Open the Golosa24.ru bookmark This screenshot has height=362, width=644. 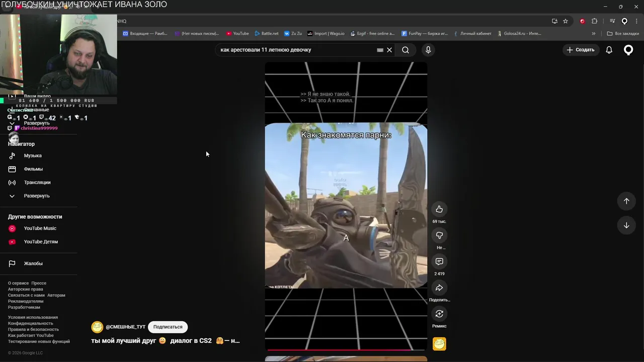click(x=519, y=34)
